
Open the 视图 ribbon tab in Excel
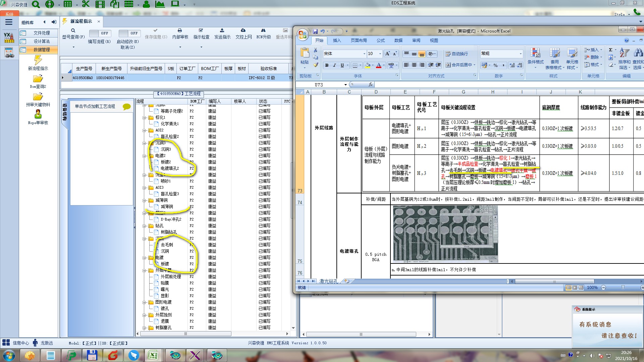[434, 41]
